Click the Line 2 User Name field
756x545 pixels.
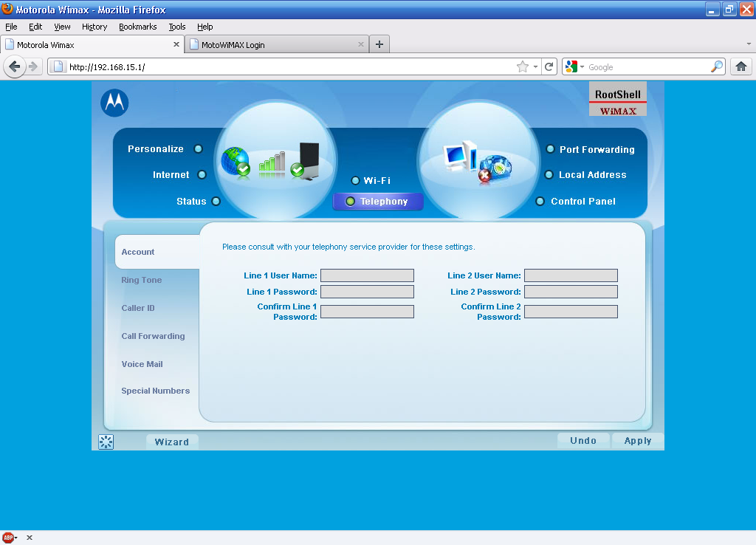(x=571, y=275)
